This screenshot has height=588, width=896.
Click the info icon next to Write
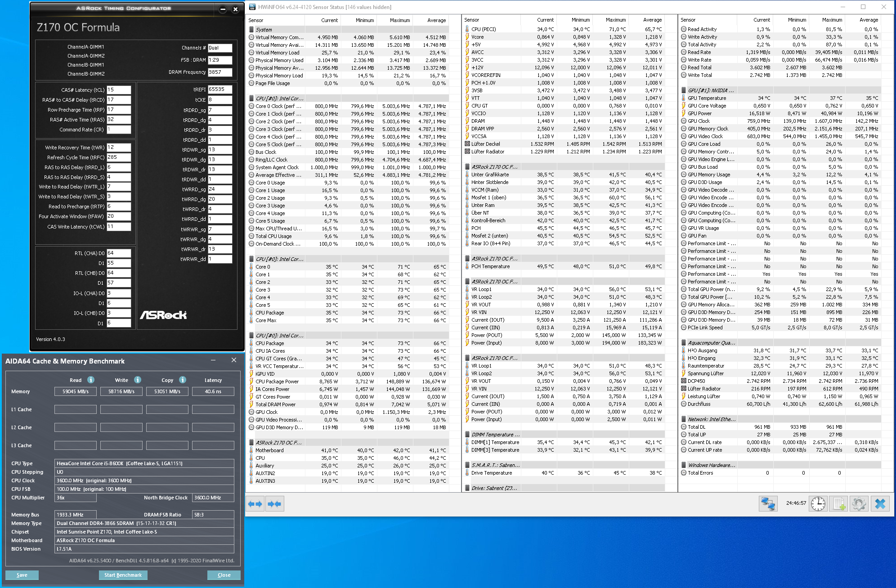tap(138, 380)
